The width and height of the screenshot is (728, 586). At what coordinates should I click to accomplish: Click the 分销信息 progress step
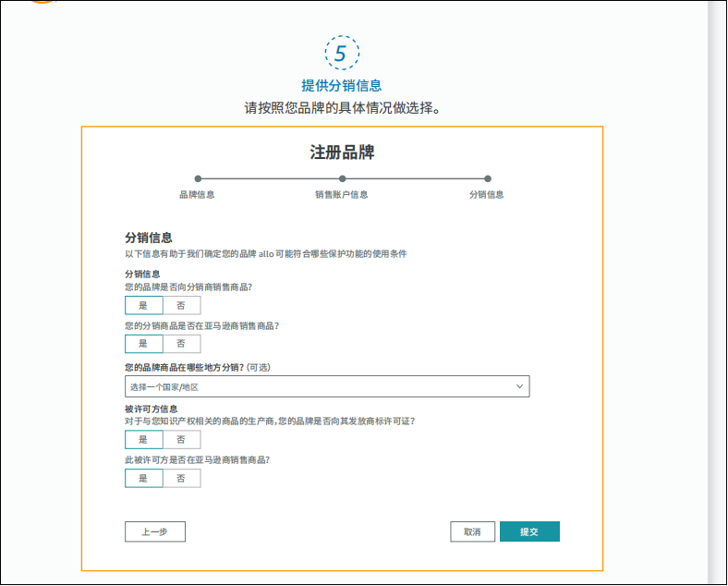[487, 194]
